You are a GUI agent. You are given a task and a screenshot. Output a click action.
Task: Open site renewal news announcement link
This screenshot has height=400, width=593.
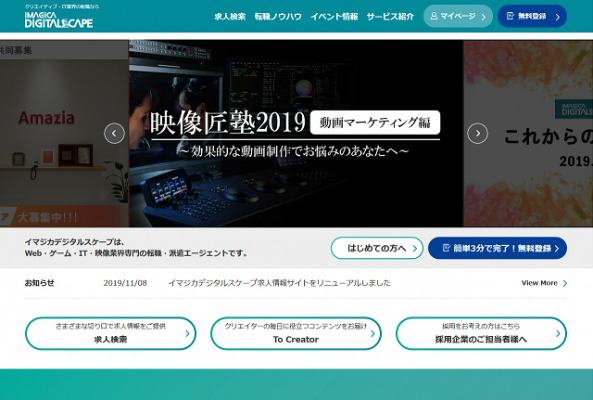(x=279, y=283)
